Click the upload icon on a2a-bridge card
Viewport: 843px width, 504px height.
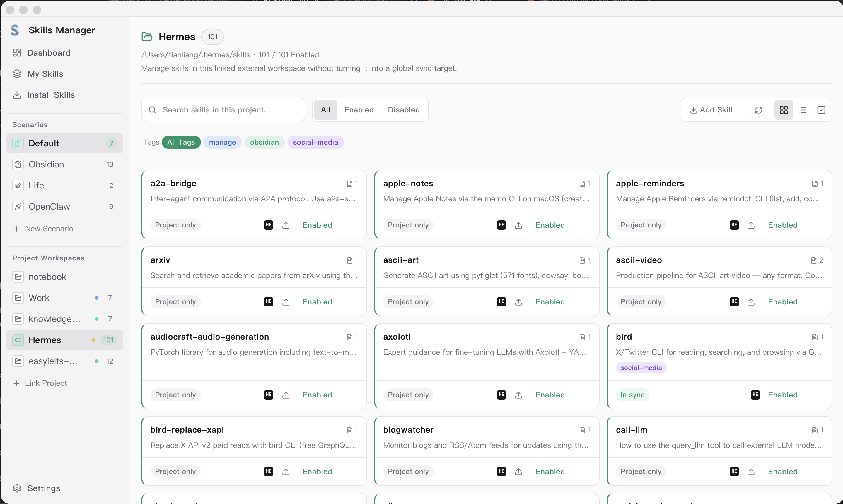coord(286,225)
